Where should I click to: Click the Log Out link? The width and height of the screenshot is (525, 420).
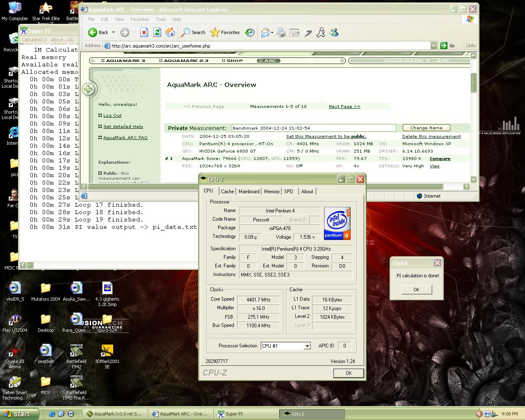pyautogui.click(x=112, y=116)
